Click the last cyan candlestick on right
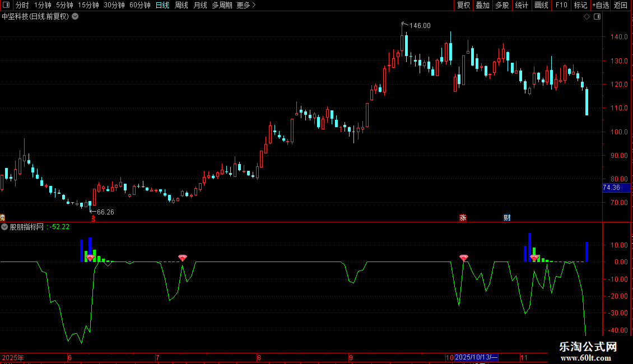The width and height of the screenshot is (633, 364). point(587,102)
